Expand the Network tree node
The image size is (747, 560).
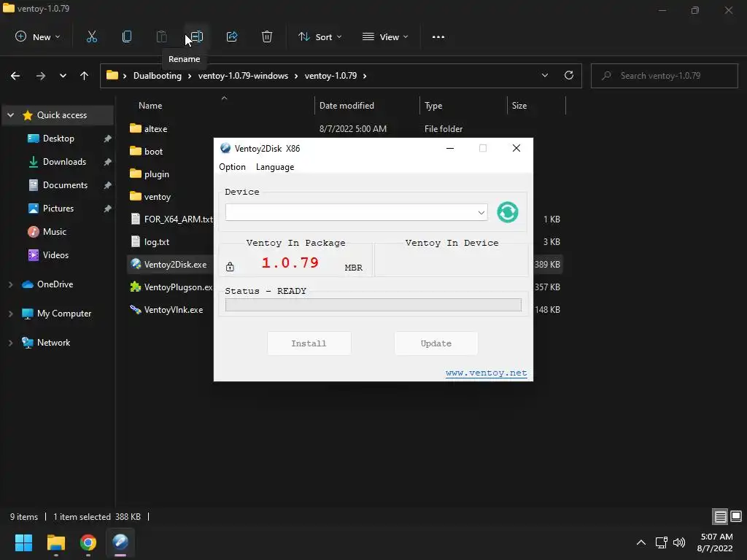(10, 343)
